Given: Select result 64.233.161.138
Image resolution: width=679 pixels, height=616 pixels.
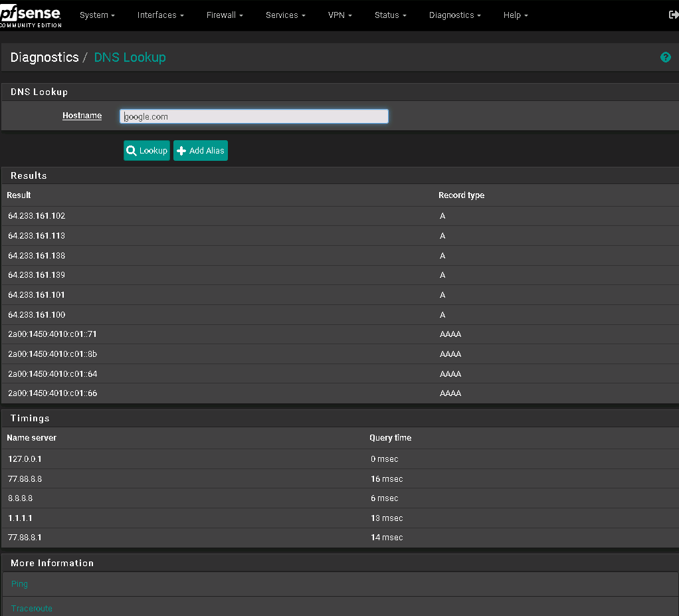Looking at the screenshot, I should 37,256.
